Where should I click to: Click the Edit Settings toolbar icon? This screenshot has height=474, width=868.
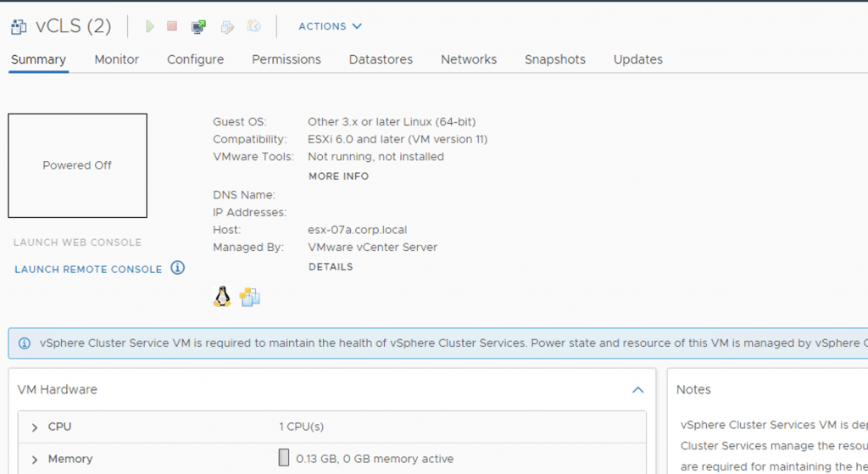(x=226, y=26)
